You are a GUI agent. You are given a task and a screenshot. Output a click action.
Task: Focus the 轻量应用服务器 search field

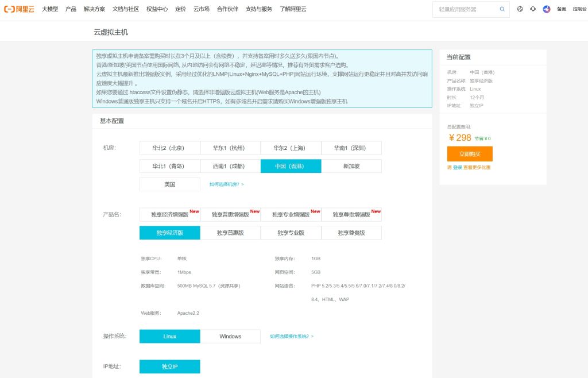click(465, 9)
